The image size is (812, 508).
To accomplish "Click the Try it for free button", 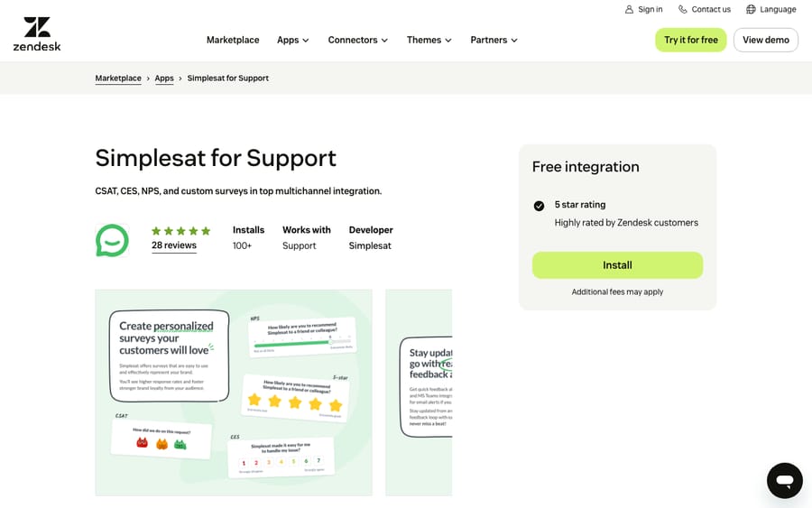I will tap(691, 40).
